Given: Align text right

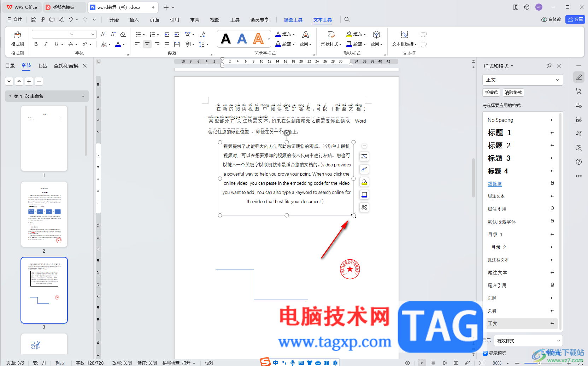Looking at the screenshot, I should [157, 44].
